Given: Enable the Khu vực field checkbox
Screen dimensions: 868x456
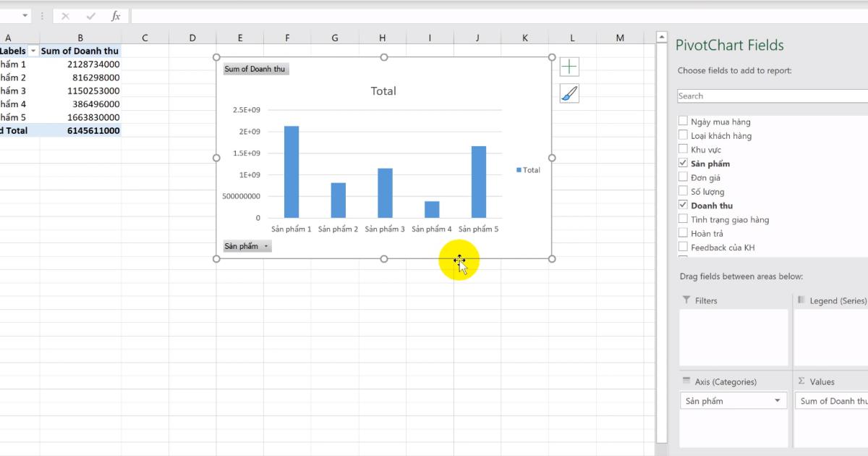Looking at the screenshot, I should point(683,148).
